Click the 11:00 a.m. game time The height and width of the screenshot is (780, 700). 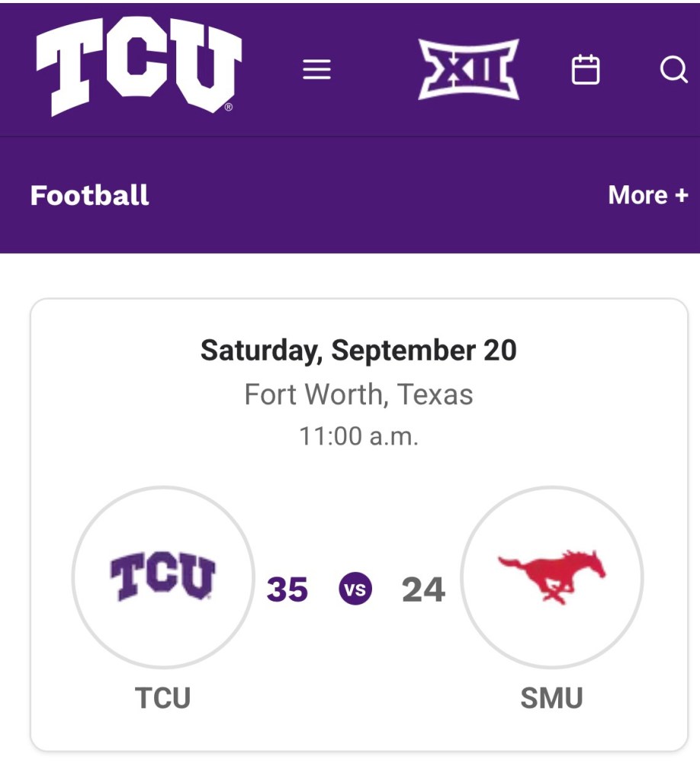(x=358, y=437)
